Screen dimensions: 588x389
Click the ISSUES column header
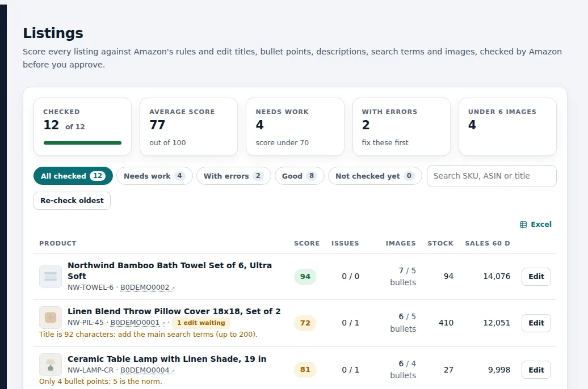click(x=345, y=243)
